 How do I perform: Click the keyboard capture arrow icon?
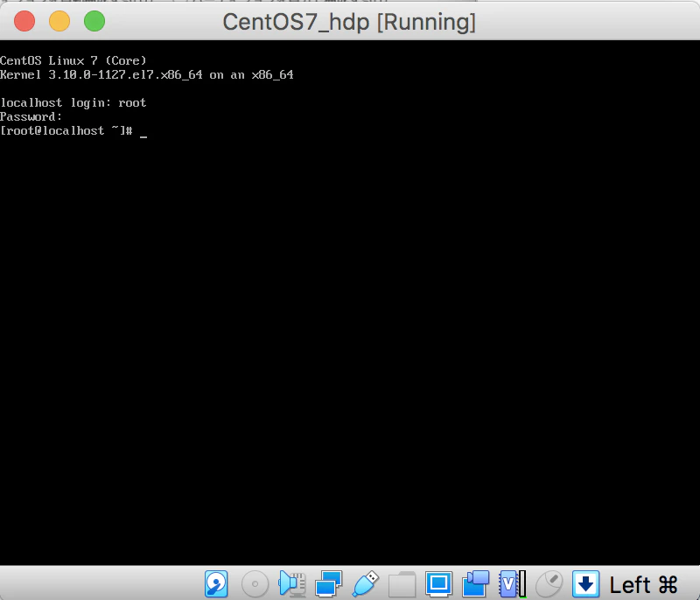[x=585, y=583]
